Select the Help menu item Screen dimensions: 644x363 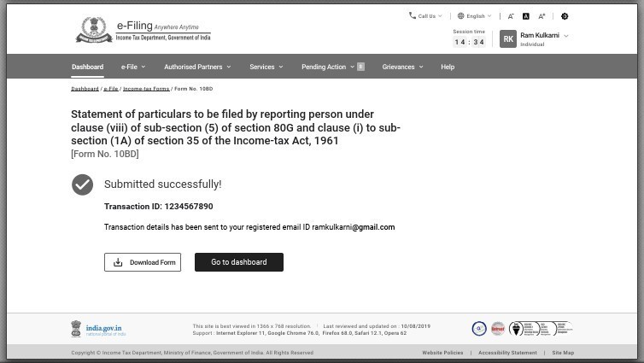pos(448,67)
